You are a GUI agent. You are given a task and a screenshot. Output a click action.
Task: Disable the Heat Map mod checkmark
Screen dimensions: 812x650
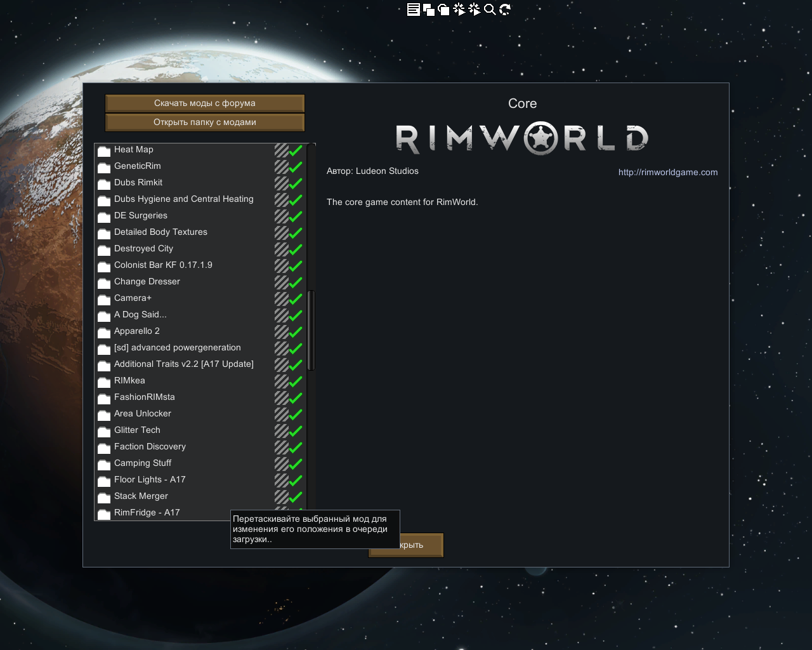coord(296,150)
